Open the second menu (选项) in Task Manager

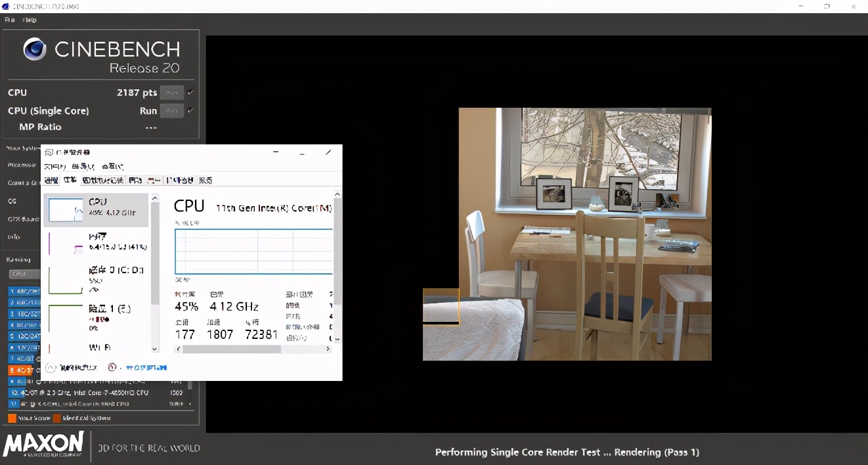point(83,167)
